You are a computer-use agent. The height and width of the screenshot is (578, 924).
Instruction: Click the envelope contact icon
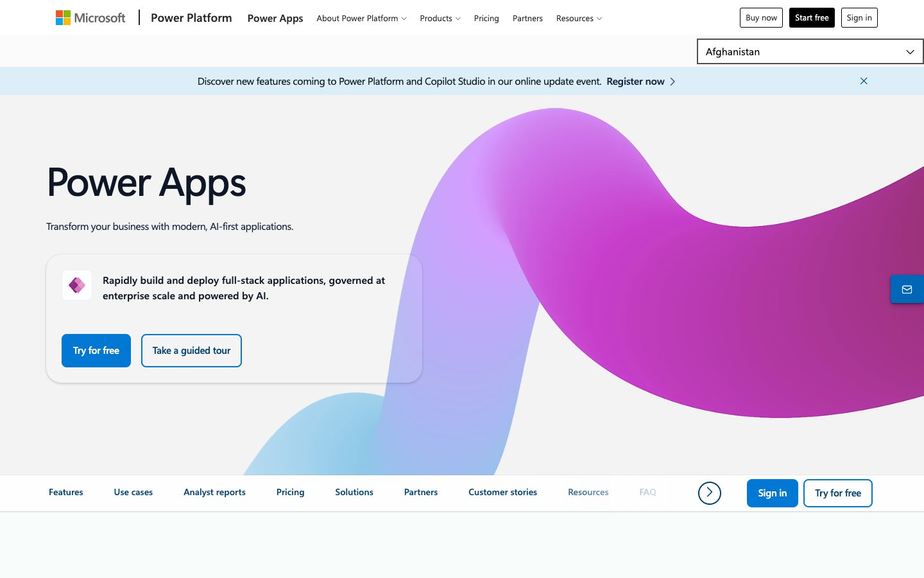907,290
